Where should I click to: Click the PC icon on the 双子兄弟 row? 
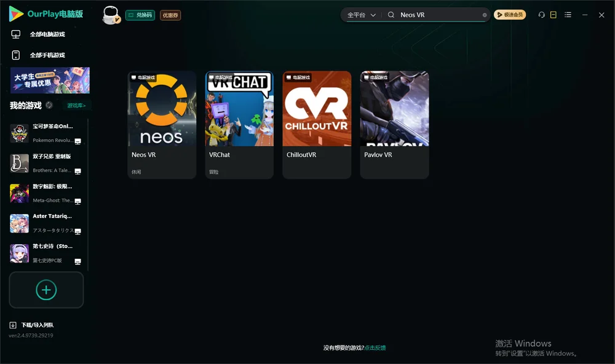(x=78, y=172)
